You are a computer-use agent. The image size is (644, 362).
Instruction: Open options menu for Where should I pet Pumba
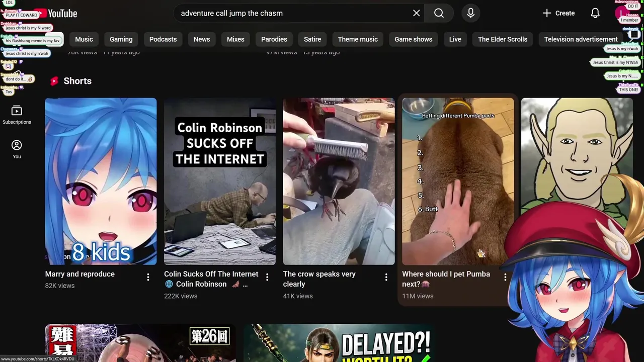(x=505, y=277)
